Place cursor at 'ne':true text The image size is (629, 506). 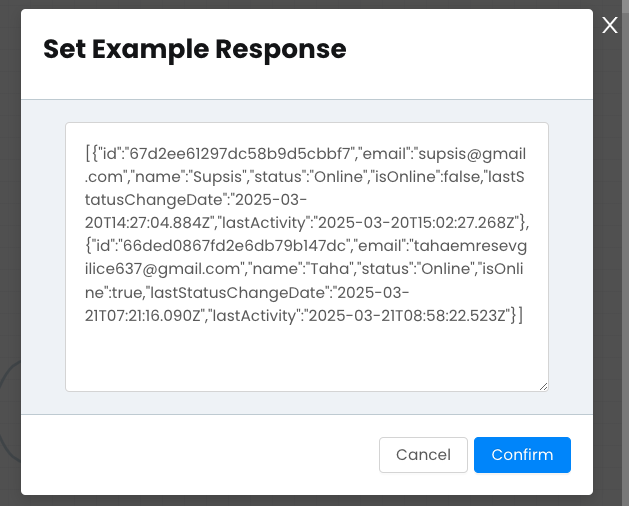pyautogui.click(x=113, y=293)
